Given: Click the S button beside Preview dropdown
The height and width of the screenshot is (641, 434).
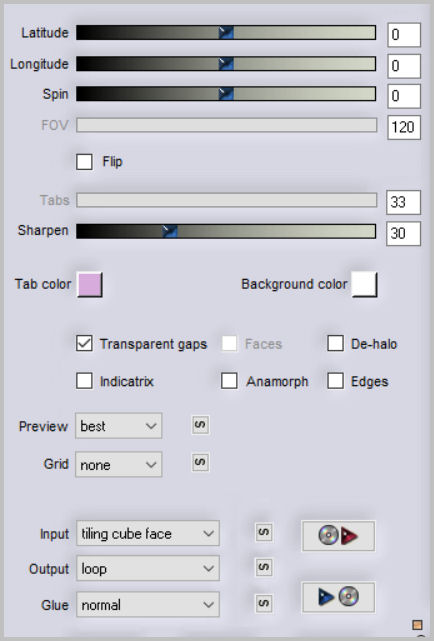Looking at the screenshot, I should pos(200,425).
